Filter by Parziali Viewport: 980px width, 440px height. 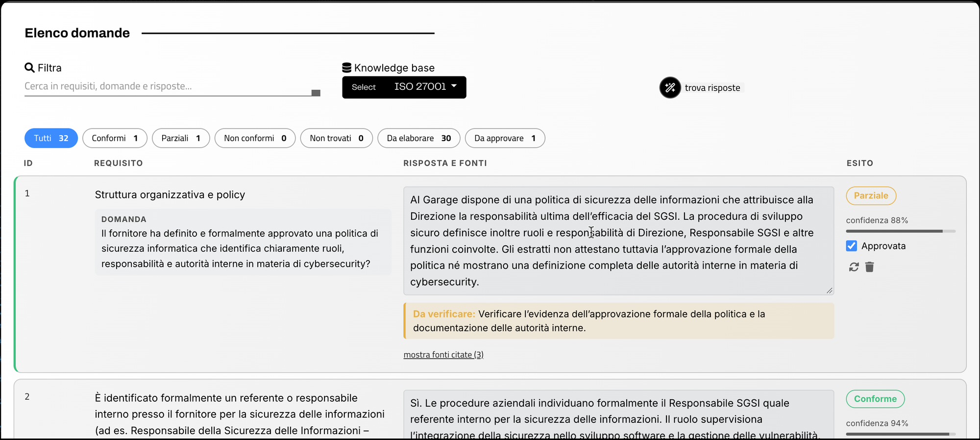[x=181, y=138]
